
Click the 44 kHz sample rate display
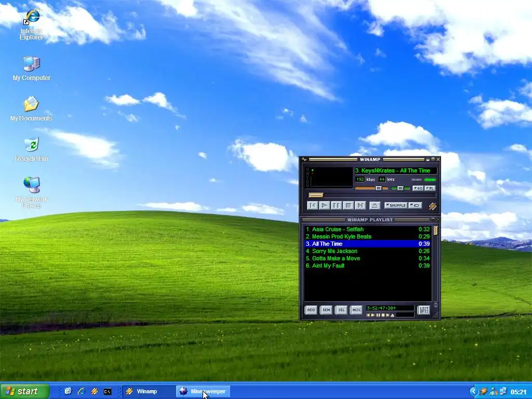coord(382,179)
